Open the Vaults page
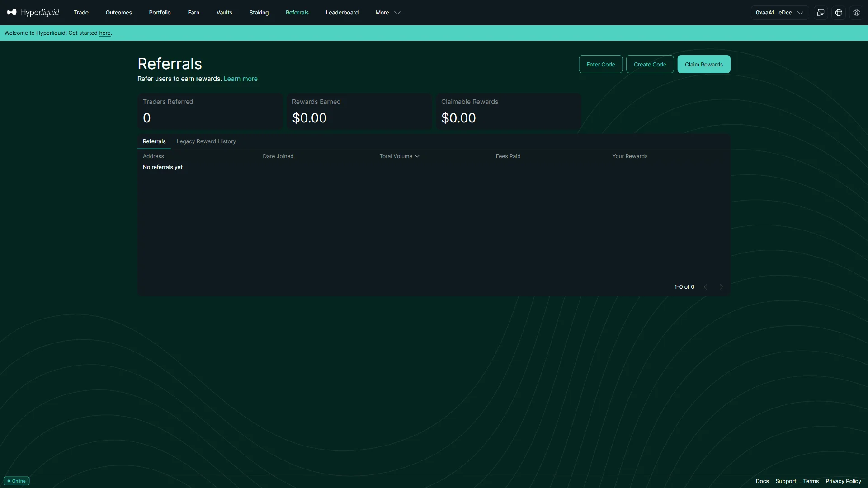Viewport: 868px width, 488px height. (224, 13)
